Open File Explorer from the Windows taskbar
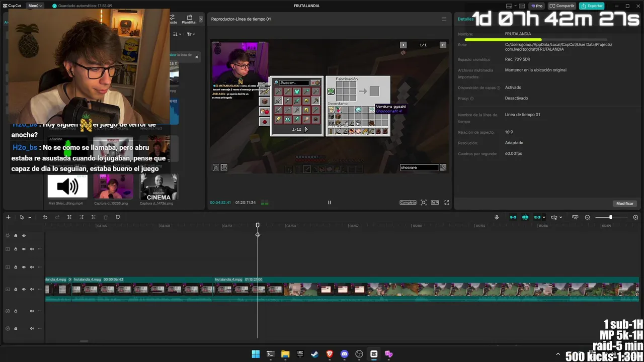 285,354
